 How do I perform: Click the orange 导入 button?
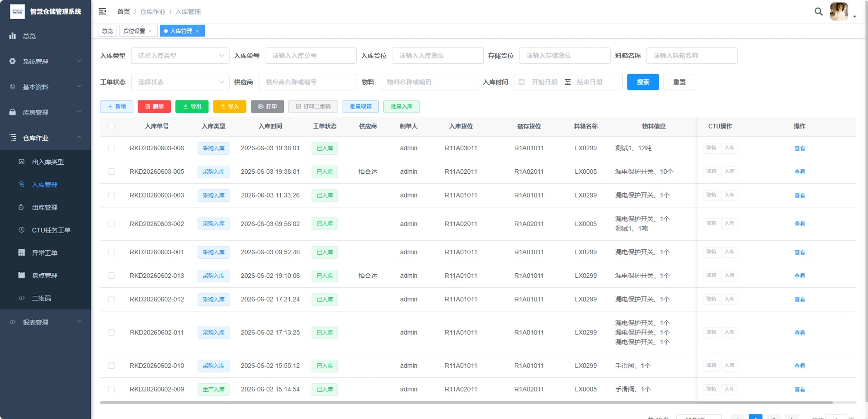pyautogui.click(x=230, y=106)
